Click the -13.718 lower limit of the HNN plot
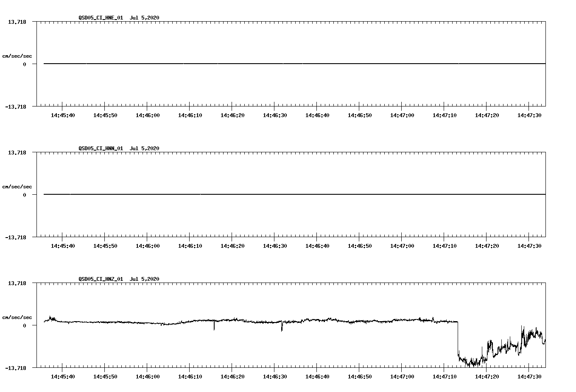 (16, 237)
